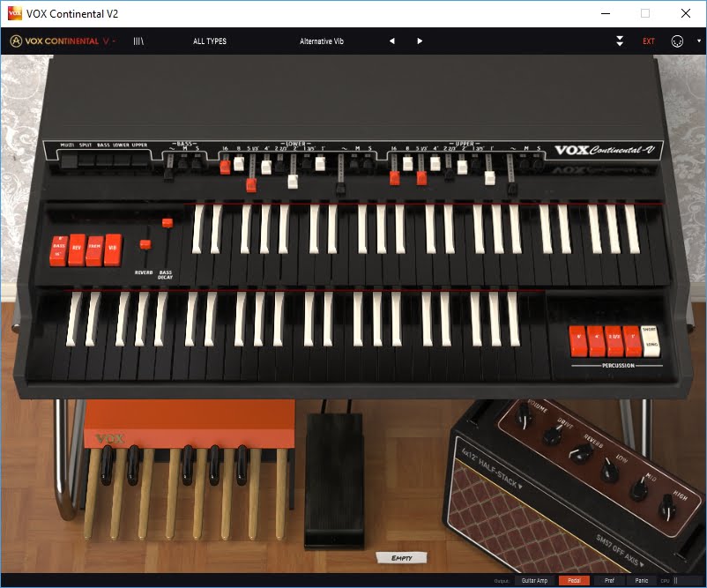Screen dimensions: 707x588
Task: Toggle percussion 8' red switch
Action: [x=578, y=341]
